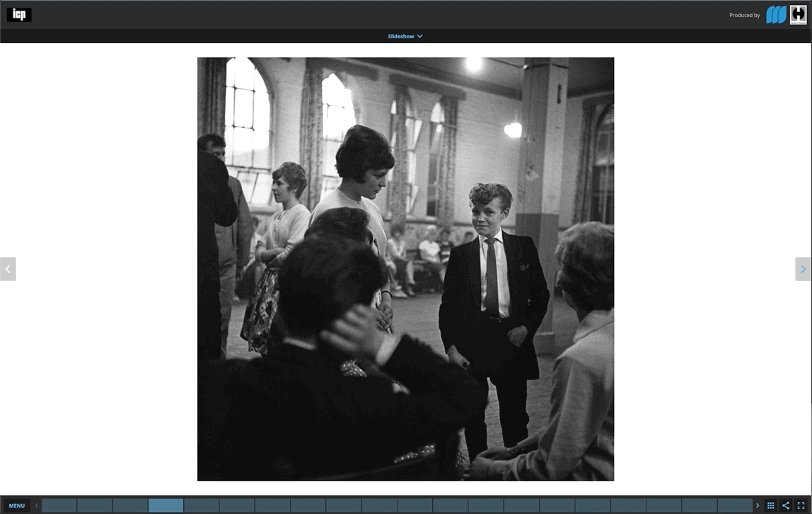Viewport: 812px width, 514px height.
Task: Click the "Produced by" text
Action: pyautogui.click(x=744, y=15)
